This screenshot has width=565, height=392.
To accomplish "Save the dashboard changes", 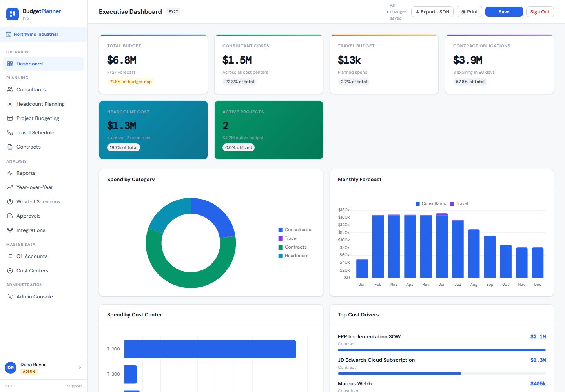I will click(x=504, y=12).
